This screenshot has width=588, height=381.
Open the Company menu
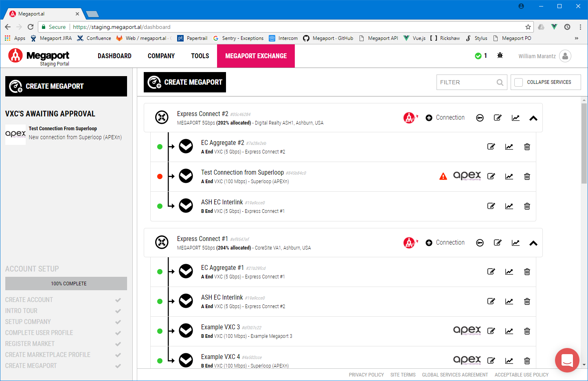click(x=161, y=56)
